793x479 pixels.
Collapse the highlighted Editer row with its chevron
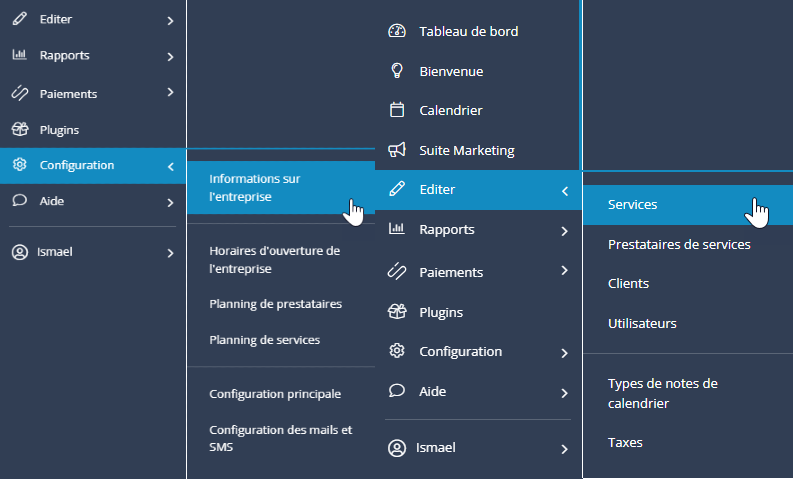(x=565, y=191)
